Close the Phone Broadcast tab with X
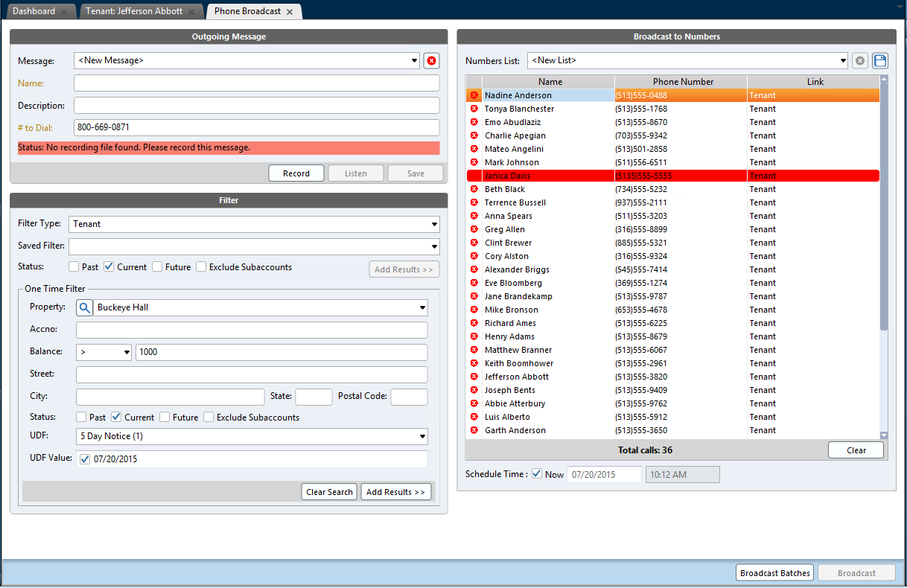907x588 pixels. click(x=290, y=12)
